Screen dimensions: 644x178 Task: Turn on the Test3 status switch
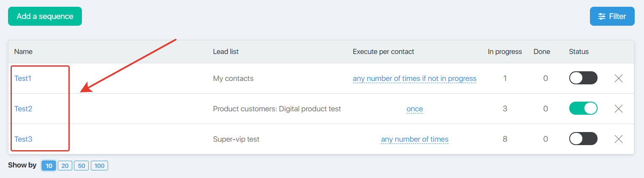click(x=583, y=139)
